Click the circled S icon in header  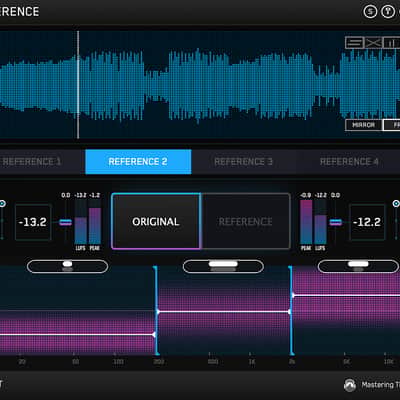(370, 12)
